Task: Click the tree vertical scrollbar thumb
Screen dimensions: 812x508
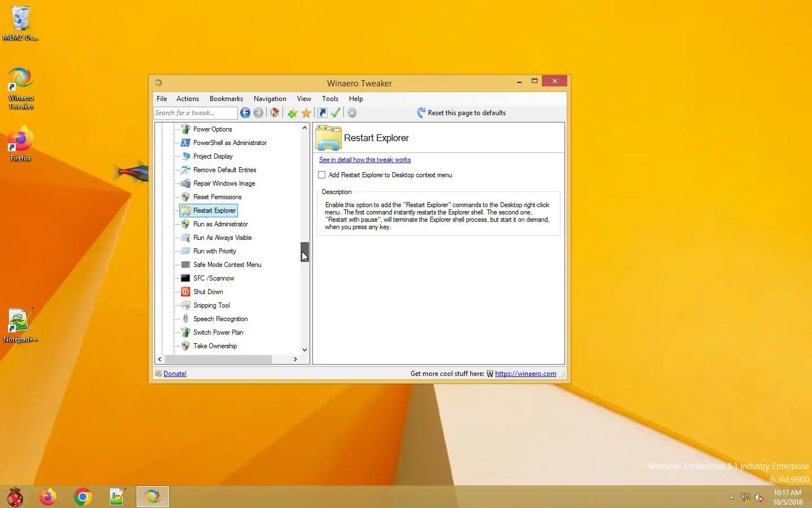Action: point(305,252)
